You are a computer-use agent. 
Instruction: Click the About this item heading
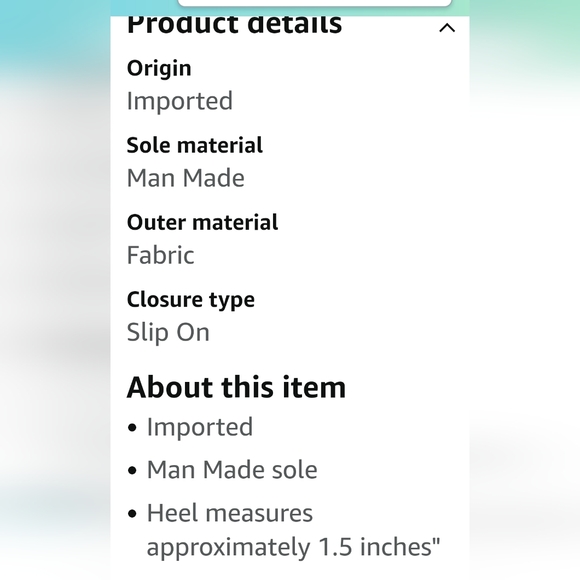(x=236, y=387)
